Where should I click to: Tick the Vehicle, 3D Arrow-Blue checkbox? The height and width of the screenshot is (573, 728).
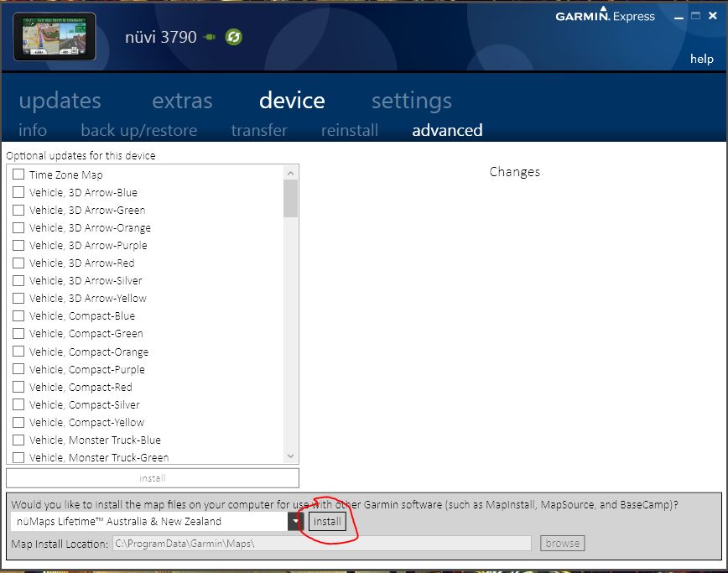click(x=18, y=192)
